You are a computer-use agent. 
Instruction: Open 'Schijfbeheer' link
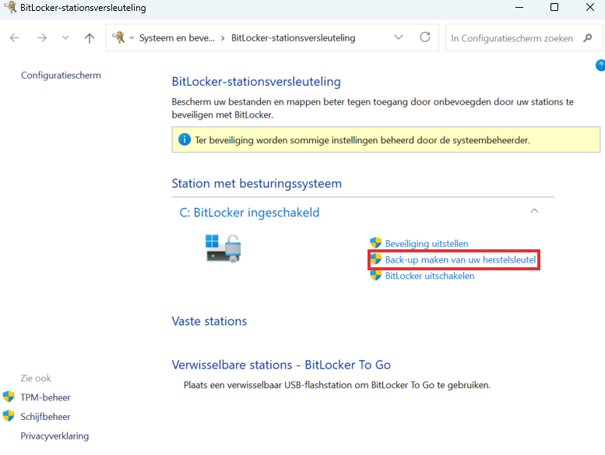45,417
